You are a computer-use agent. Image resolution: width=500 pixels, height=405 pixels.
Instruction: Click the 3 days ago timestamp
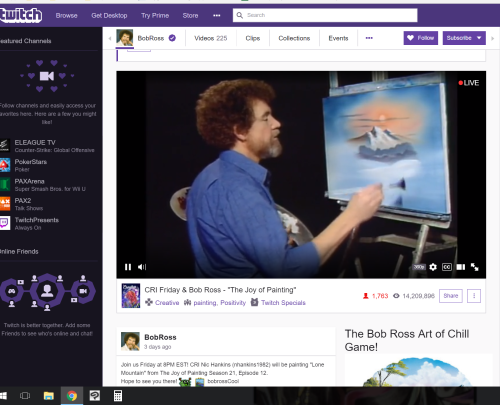(157, 347)
